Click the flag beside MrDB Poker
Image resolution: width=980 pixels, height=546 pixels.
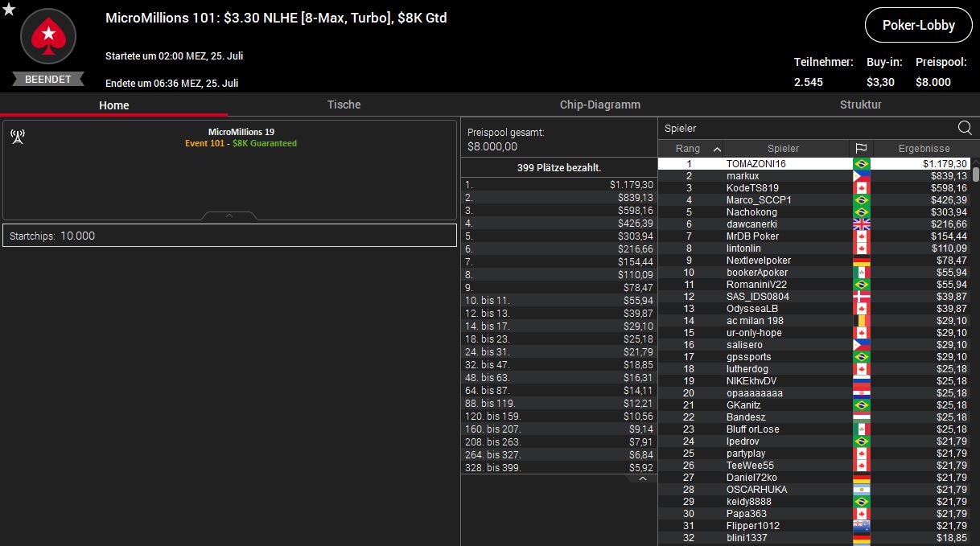click(x=861, y=236)
